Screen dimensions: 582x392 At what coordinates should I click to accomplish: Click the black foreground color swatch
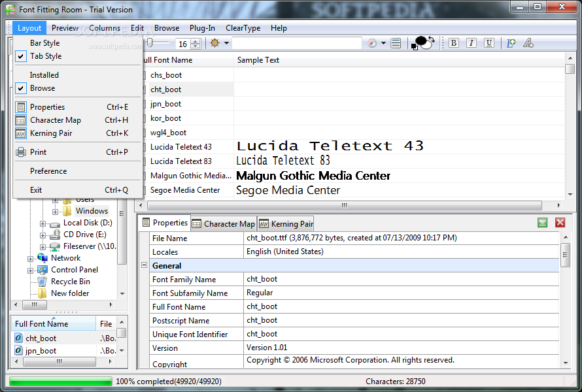(420, 40)
